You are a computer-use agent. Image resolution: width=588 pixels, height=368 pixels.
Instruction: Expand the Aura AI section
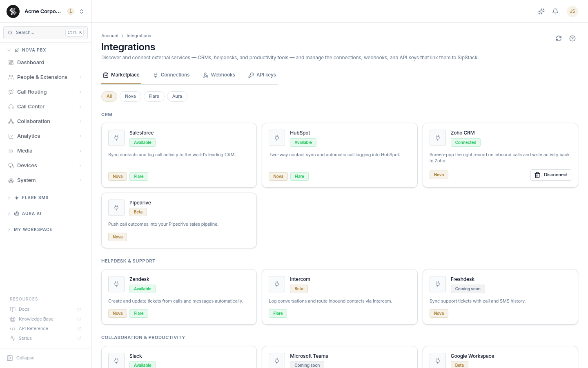click(x=45, y=214)
